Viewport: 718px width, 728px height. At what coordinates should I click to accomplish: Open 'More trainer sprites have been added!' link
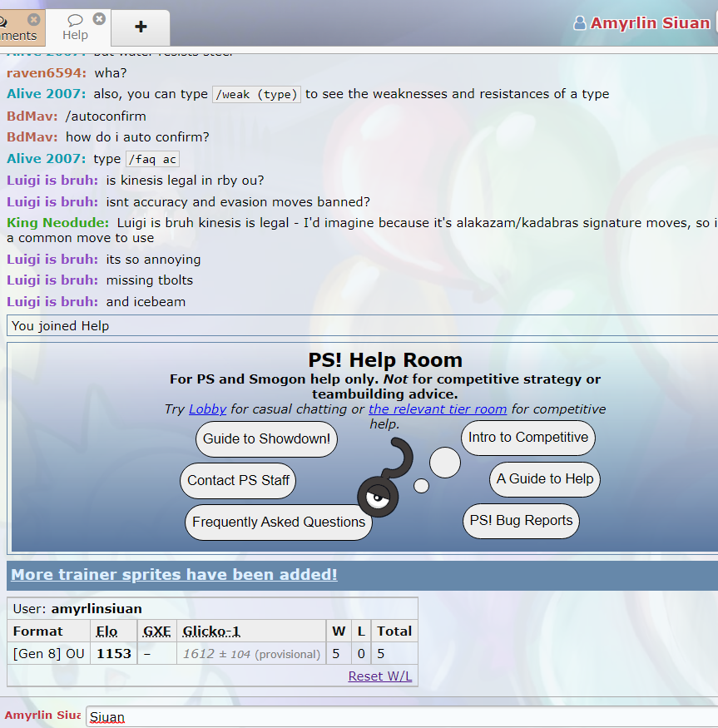coord(174,575)
